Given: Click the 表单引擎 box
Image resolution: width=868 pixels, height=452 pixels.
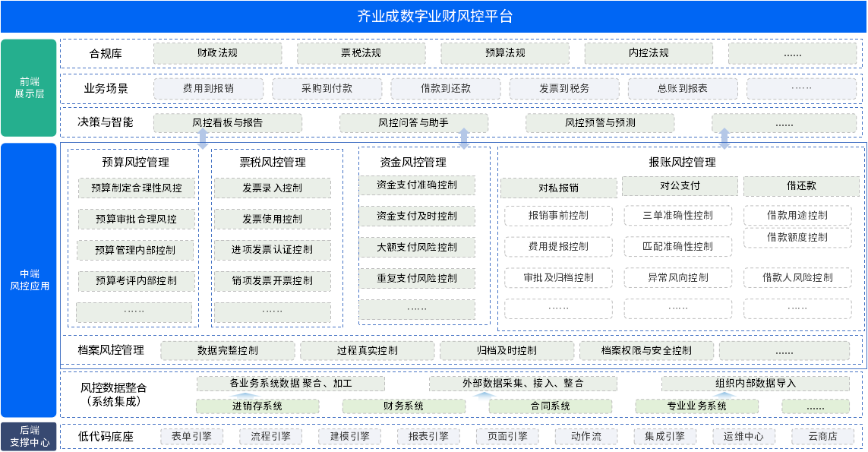Looking at the screenshot, I should coord(191,437).
